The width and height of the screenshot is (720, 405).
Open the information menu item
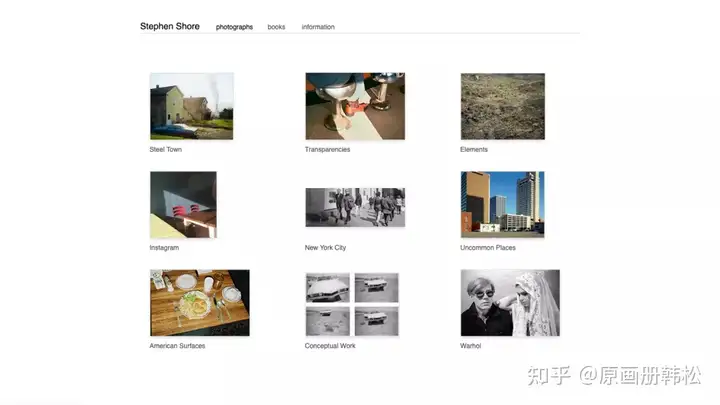tap(318, 27)
